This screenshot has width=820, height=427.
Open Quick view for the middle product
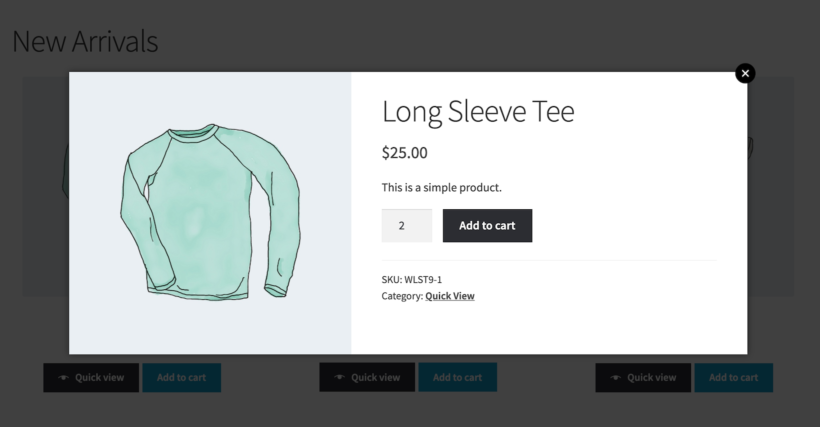pyautogui.click(x=367, y=378)
